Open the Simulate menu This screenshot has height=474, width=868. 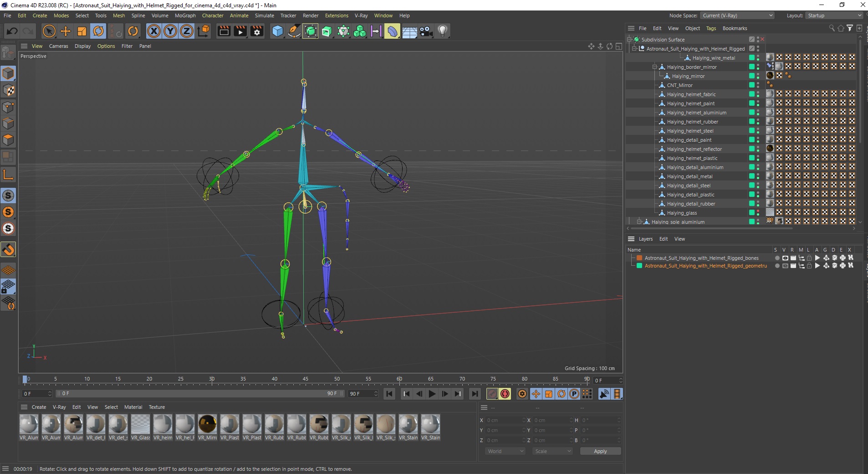(x=265, y=15)
